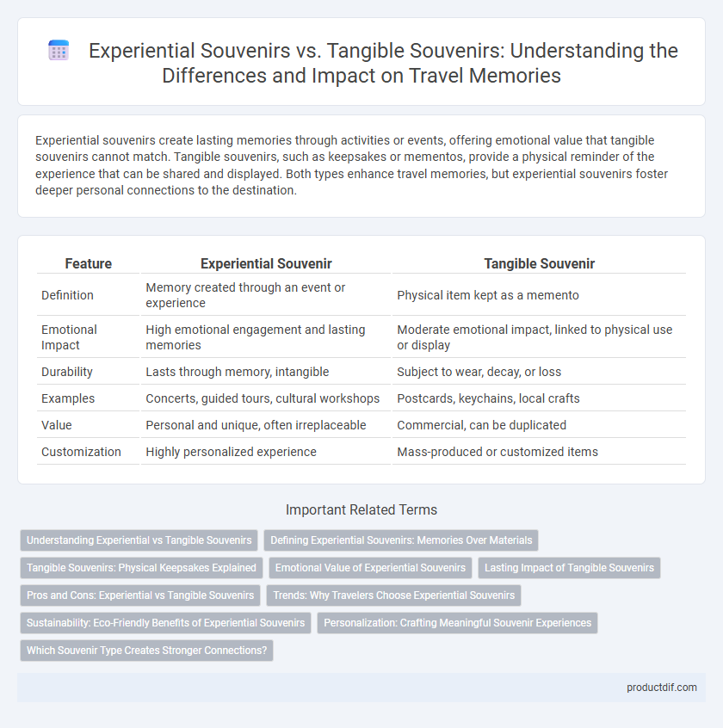This screenshot has height=728, width=723.
Task: Click the 'Tangible Souvenir' column header
Action: tap(539, 263)
